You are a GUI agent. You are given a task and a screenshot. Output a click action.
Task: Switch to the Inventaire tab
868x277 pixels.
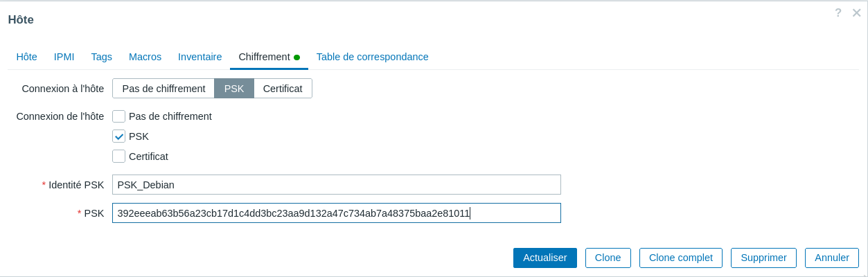[x=200, y=57]
